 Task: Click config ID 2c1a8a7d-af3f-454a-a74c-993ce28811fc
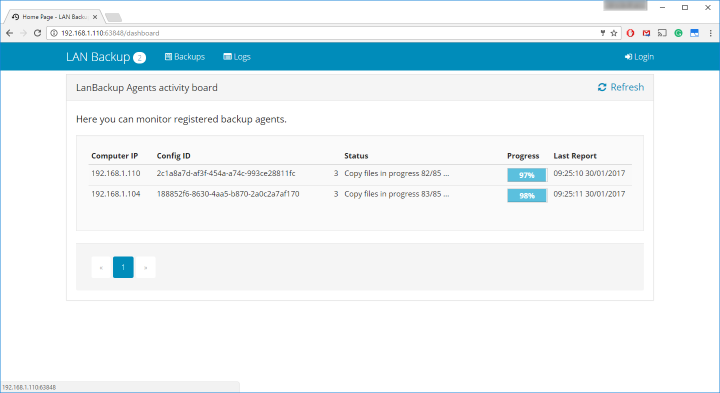(226, 173)
